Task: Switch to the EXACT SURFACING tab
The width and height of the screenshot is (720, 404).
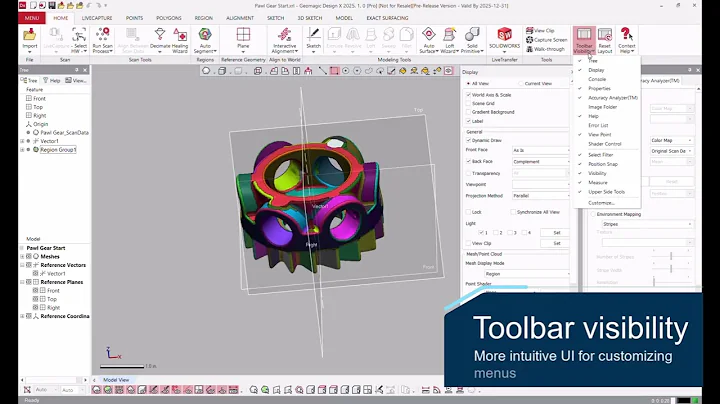Action: pos(387,18)
